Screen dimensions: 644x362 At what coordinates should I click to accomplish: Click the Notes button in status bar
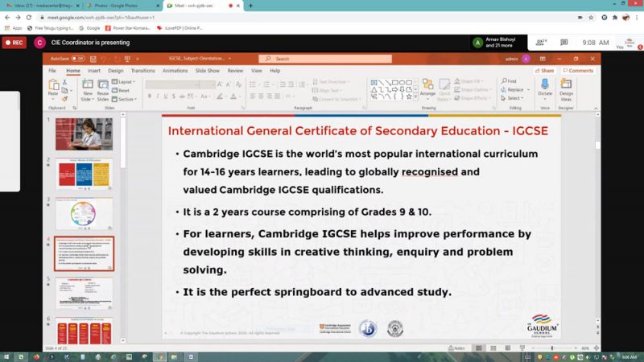(456, 348)
